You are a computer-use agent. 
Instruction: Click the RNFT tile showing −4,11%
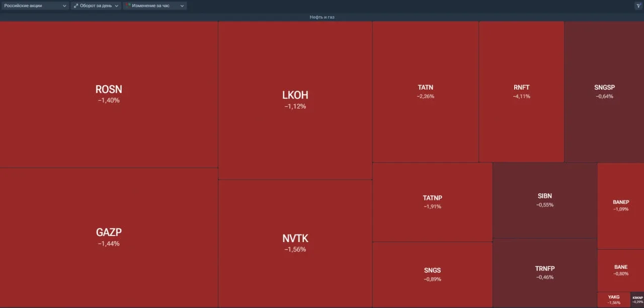(521, 91)
